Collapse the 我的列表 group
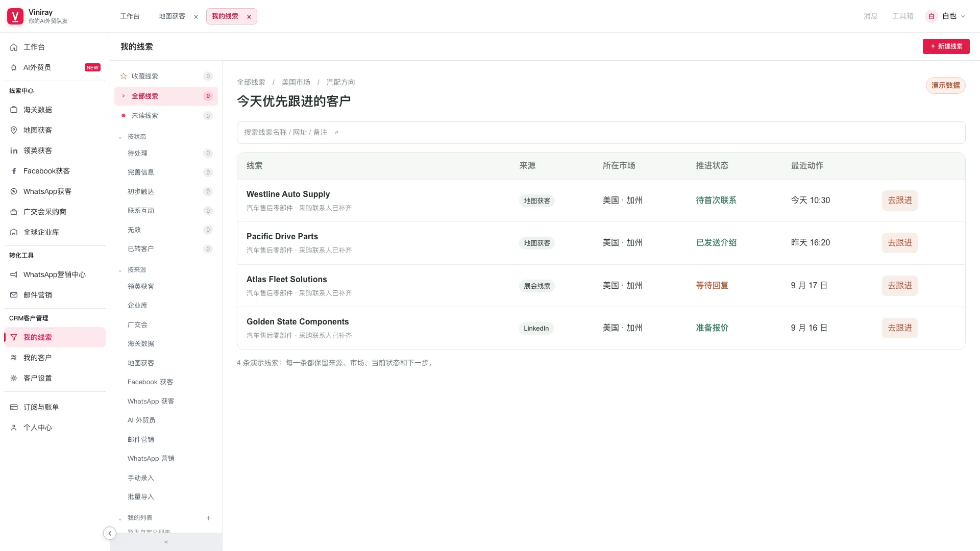This screenshot has height=551, width=980. click(120, 518)
